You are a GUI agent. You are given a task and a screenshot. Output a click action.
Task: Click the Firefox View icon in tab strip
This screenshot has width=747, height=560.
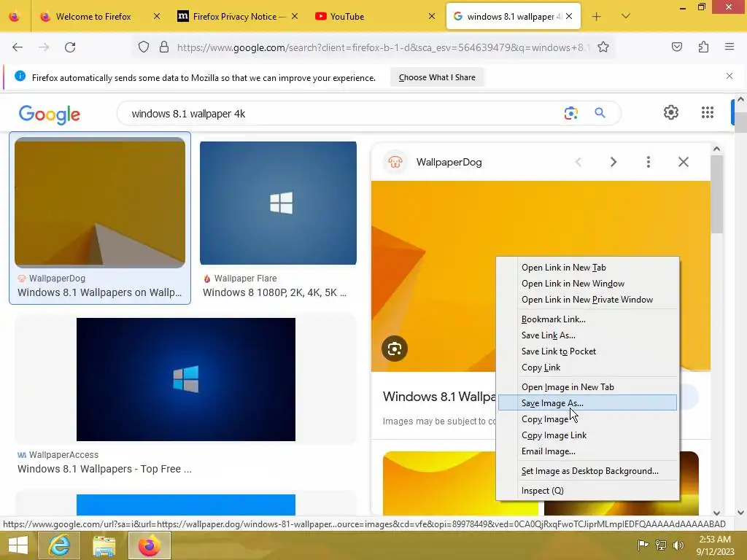pos(15,16)
